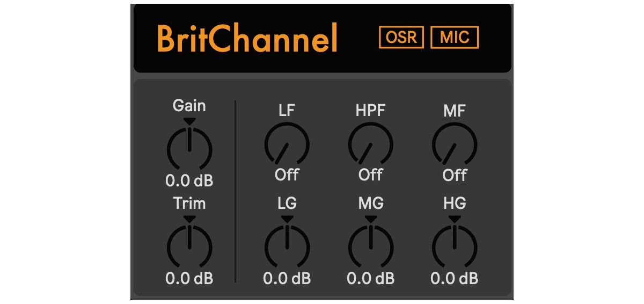Image resolution: width=644 pixels, height=304 pixels.
Task: Click the MF Off value readout
Action: coord(455,175)
